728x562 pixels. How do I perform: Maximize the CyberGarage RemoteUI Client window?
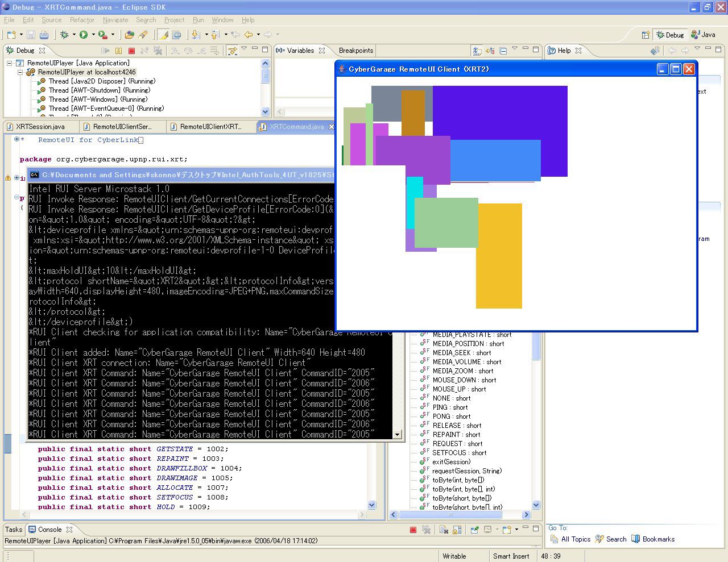[676, 69]
